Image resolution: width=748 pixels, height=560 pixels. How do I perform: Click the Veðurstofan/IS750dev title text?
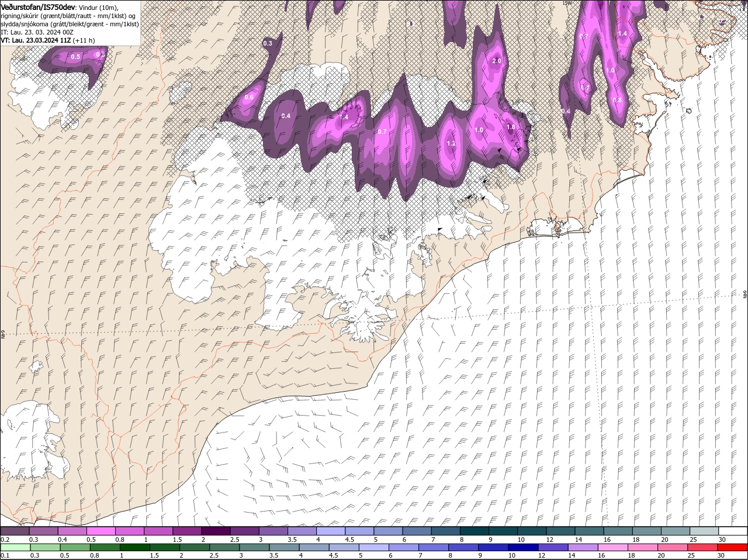click(38, 6)
